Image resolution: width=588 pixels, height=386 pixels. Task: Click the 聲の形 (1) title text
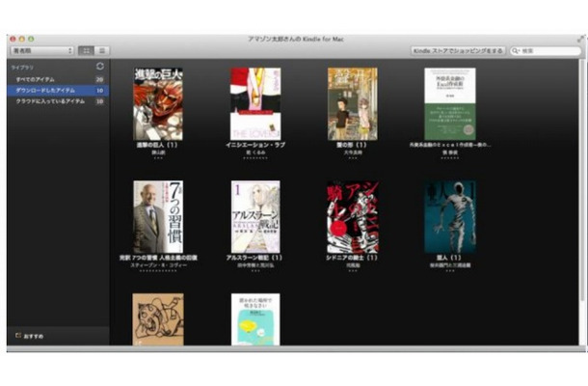point(352,145)
